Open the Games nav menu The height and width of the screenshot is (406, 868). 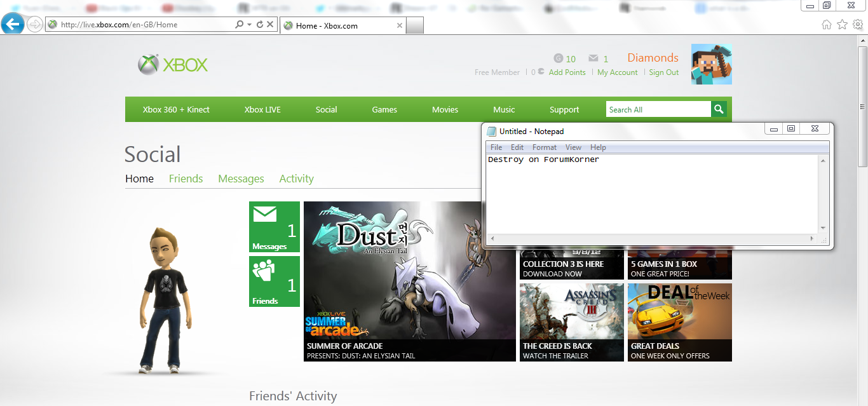pos(384,109)
